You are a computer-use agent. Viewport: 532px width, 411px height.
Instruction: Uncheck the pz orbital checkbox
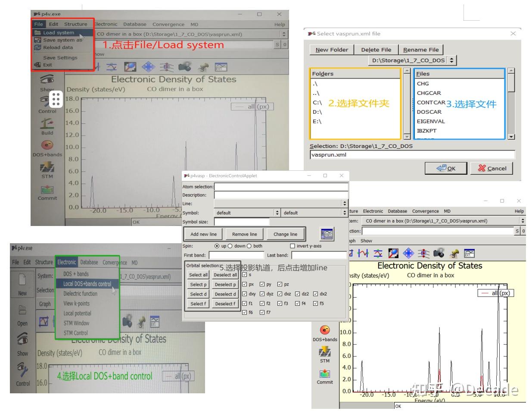coord(280,284)
